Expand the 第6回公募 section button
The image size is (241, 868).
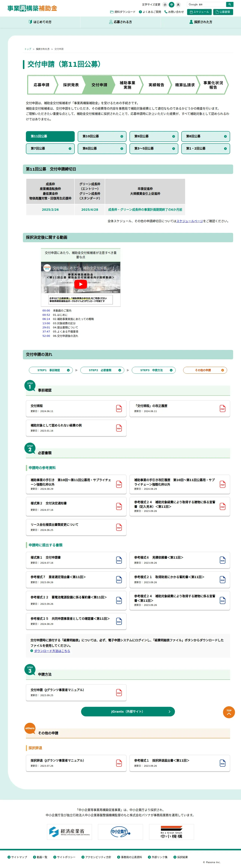102,148
